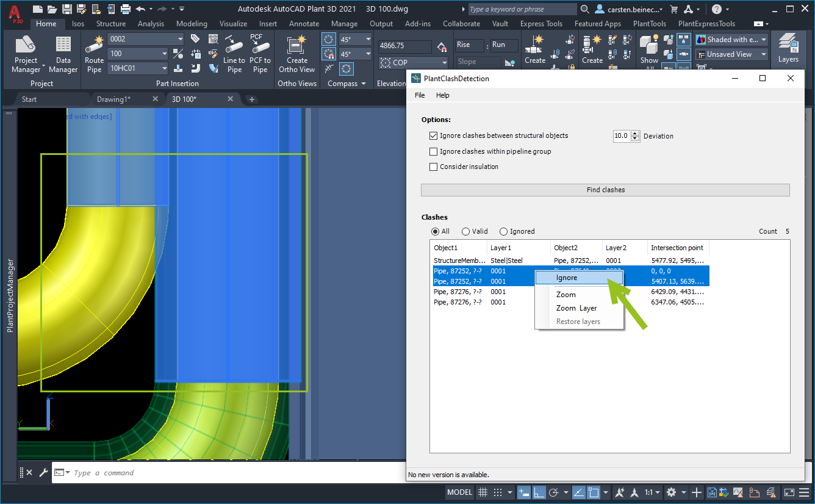Screen dimensions: 815x504
Task: Open the Data Manager
Action: tap(63, 54)
